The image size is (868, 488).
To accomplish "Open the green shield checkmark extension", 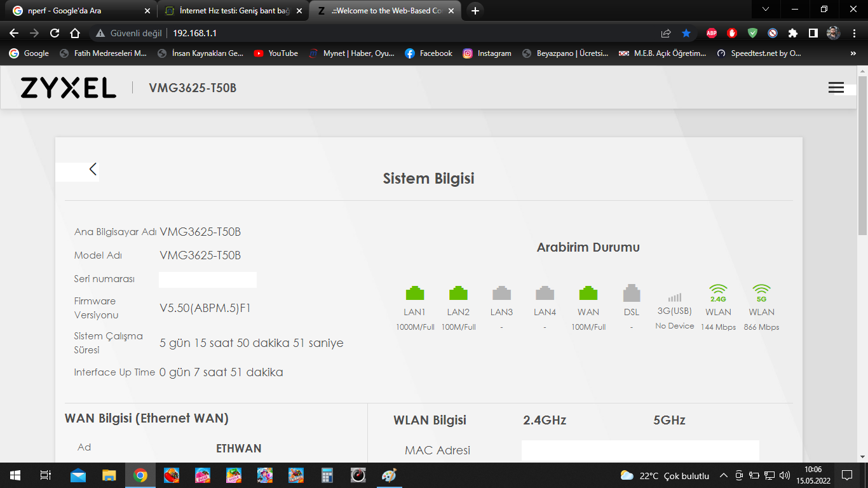I will [x=752, y=33].
